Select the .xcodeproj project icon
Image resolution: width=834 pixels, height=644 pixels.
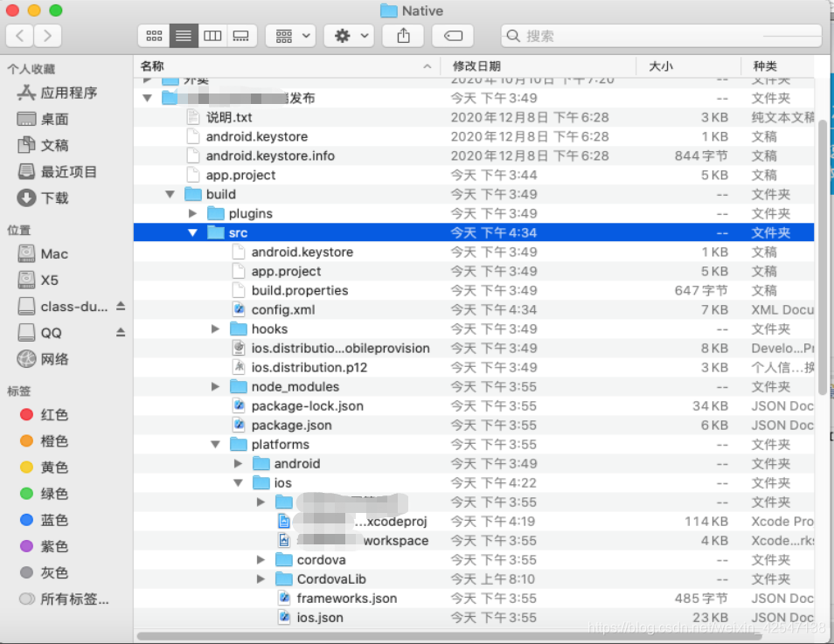[x=285, y=521]
